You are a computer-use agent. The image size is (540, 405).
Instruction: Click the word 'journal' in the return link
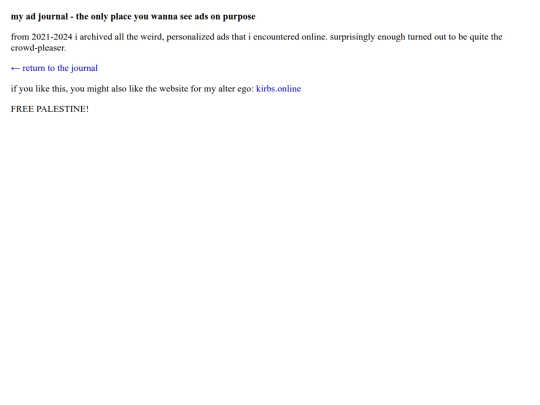(x=84, y=68)
